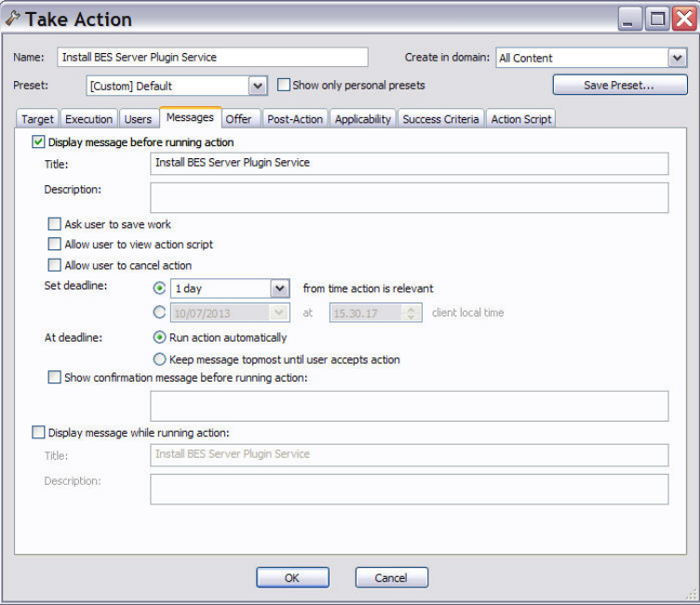Open the Preset dropdown list
This screenshot has height=605, width=700.
[258, 86]
